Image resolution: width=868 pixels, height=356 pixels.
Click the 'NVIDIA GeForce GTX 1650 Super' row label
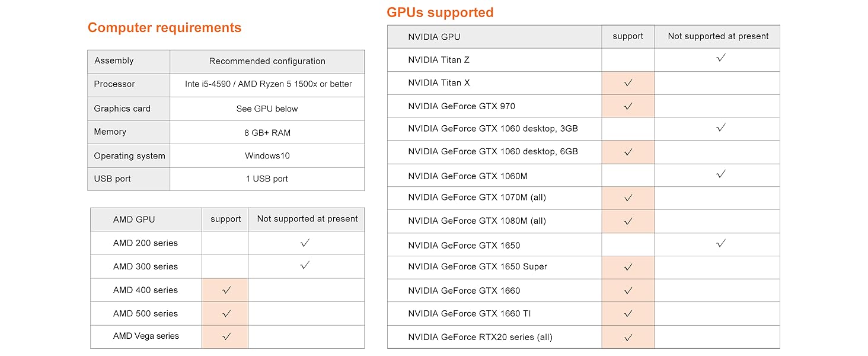point(477,267)
